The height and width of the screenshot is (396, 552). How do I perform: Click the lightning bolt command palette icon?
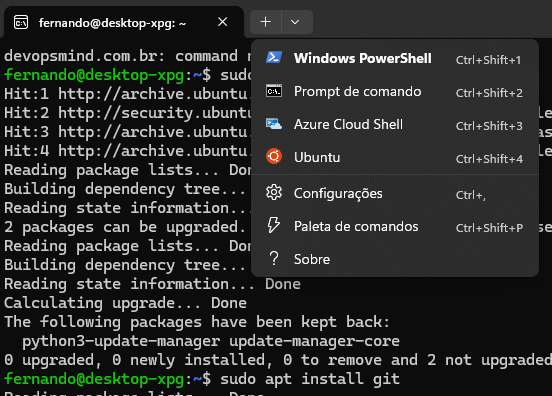point(274,225)
